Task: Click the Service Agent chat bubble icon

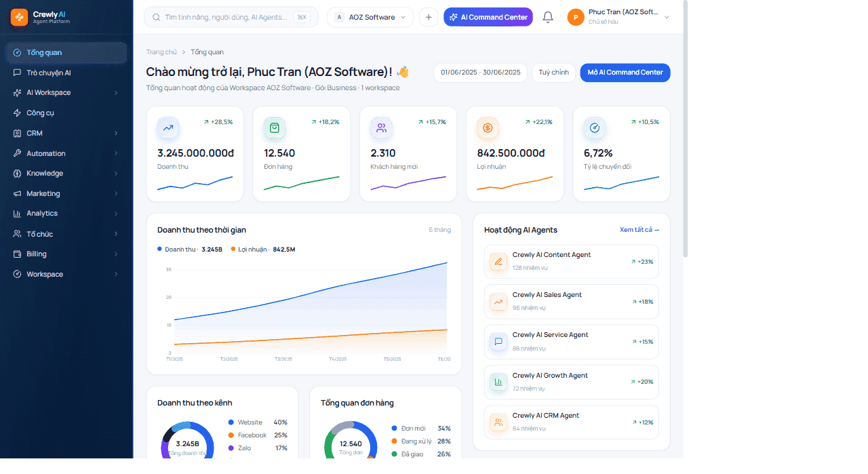Action: (498, 342)
